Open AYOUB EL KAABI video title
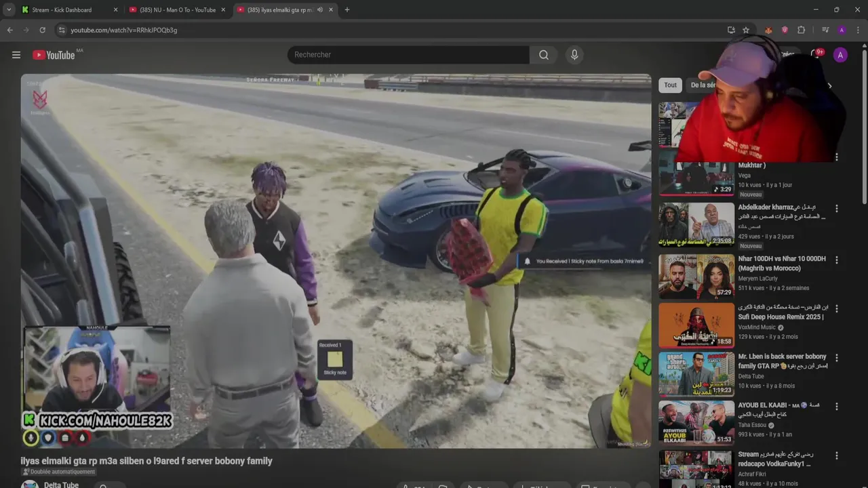The width and height of the screenshot is (868, 488). (780, 410)
